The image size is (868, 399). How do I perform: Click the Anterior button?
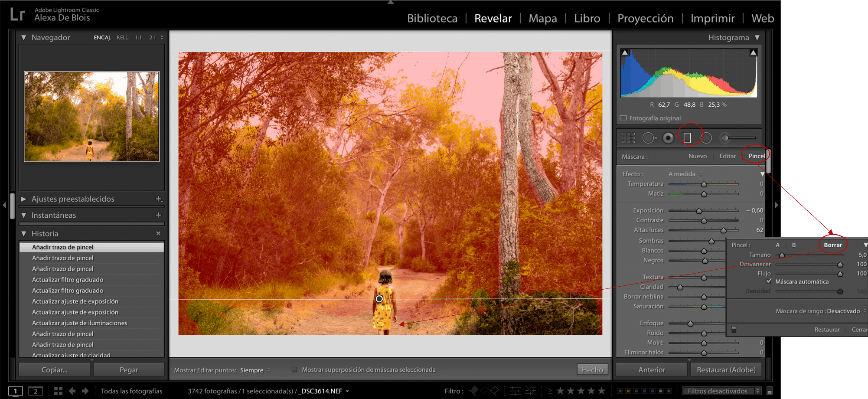(x=652, y=370)
